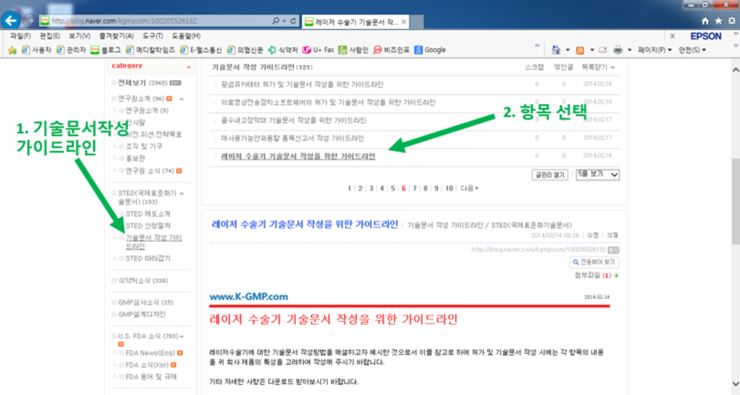Open the 의협신문 bookmark

click(245, 50)
